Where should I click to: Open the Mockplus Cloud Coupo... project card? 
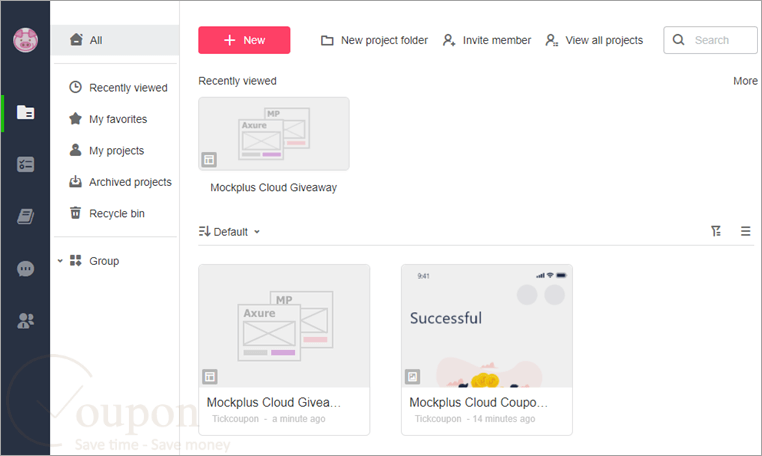point(486,350)
